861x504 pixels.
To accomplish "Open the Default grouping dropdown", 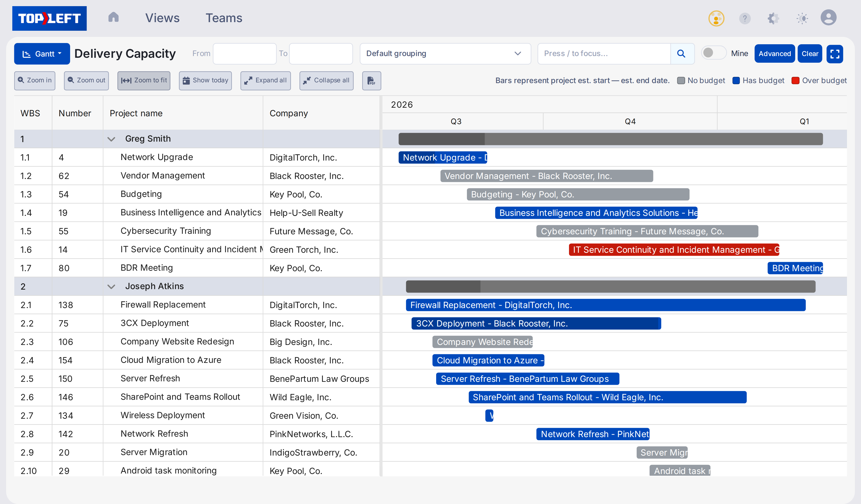I will (x=445, y=54).
